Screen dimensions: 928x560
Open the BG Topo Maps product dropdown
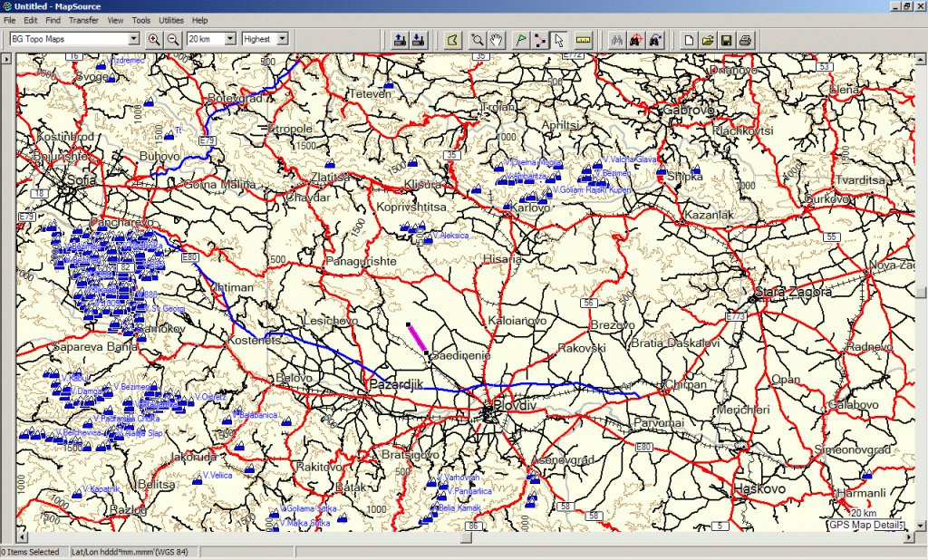pos(133,39)
